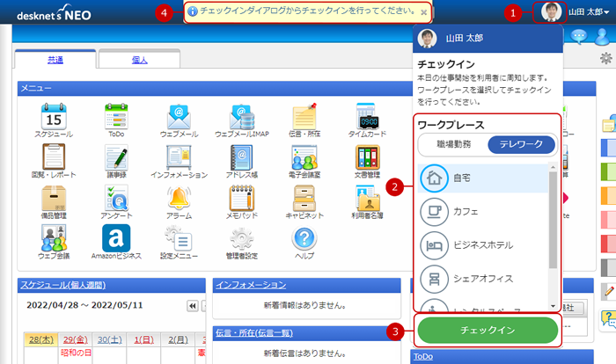Screen dimensions: 616x364
Task: Open 1(日) date in schedule
Action: click(x=143, y=339)
